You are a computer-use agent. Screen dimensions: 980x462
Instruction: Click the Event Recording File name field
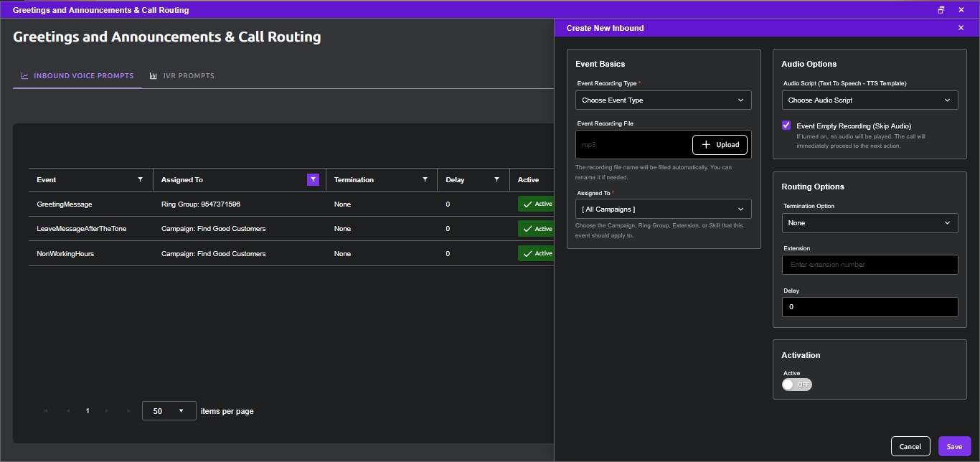[x=633, y=144]
